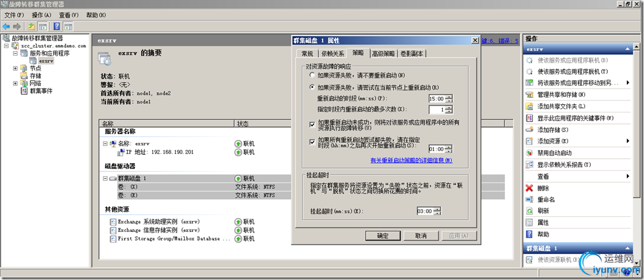This screenshot has height=280, width=644.
Task: Click the 重命名 rename icon
Action: (529, 200)
